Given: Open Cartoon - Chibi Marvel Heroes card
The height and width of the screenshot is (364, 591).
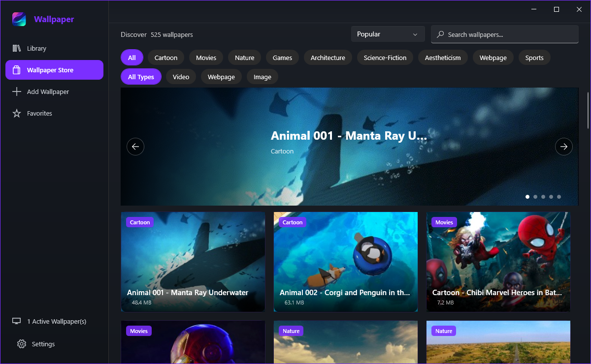Looking at the screenshot, I should tap(498, 262).
